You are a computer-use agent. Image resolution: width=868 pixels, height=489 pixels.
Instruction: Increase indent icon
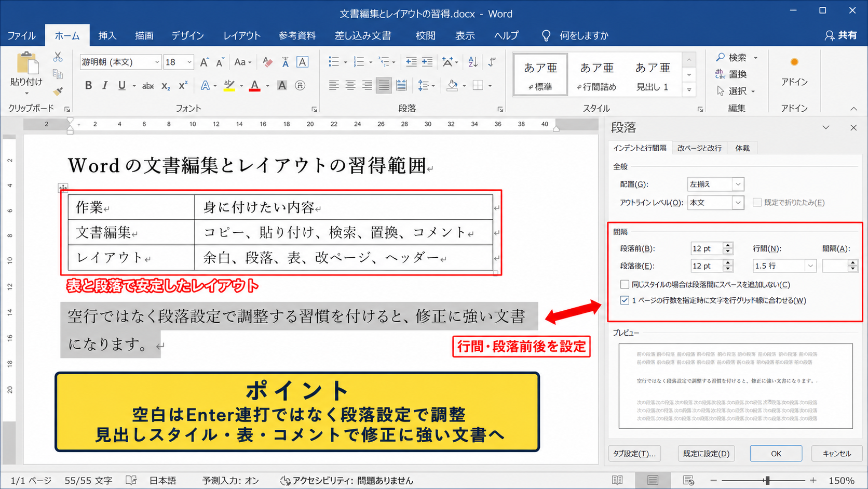[427, 62]
